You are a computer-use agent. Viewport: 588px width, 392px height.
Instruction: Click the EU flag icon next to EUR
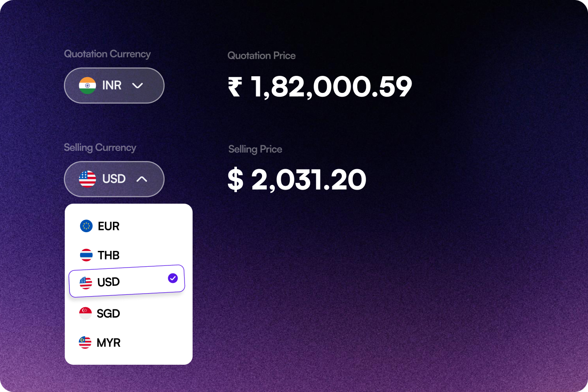[x=85, y=226]
